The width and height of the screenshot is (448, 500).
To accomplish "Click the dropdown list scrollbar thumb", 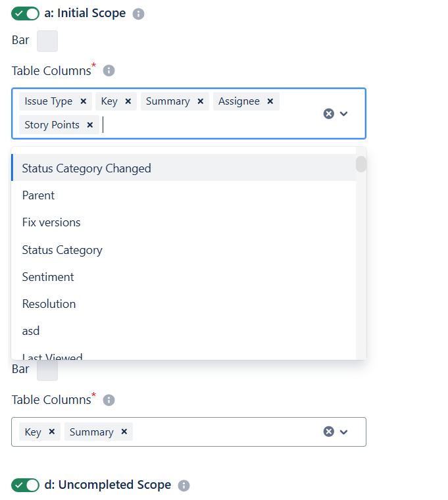I will click(361, 164).
